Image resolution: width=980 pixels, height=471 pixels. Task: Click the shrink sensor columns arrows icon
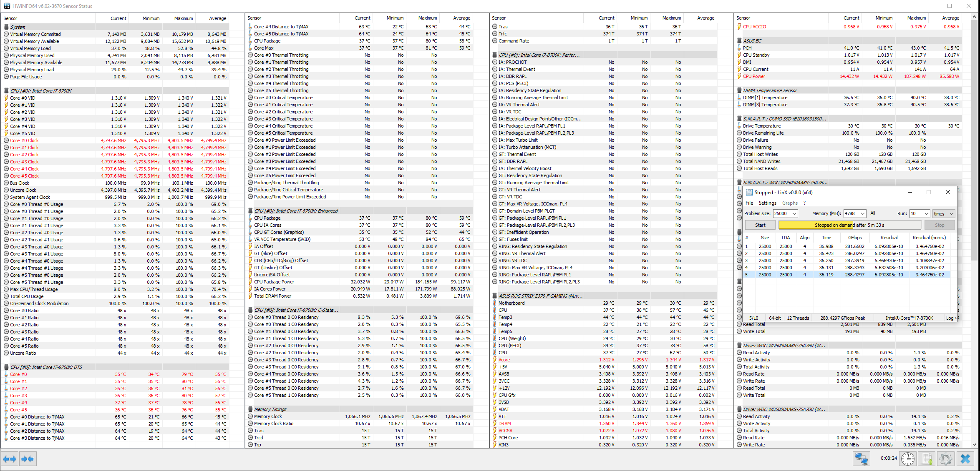(28, 459)
